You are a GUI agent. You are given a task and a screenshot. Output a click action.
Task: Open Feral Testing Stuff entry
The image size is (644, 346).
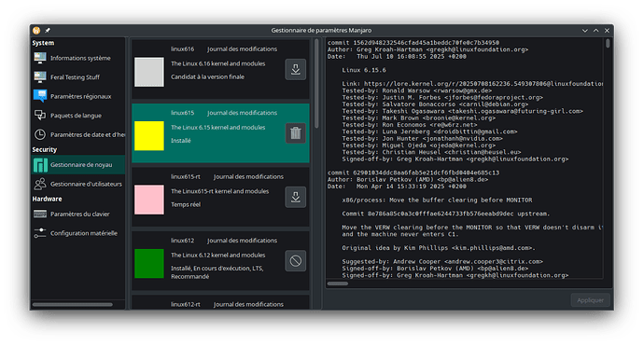(77, 77)
